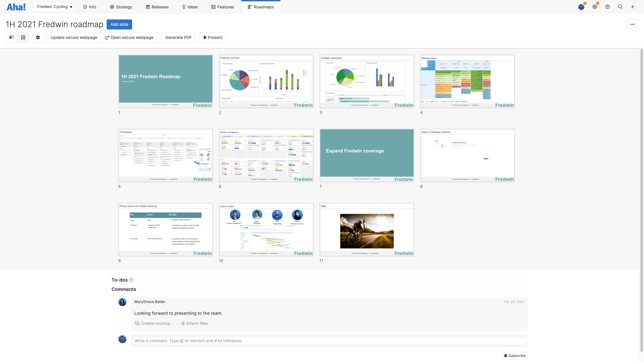
Task: Select the Q&A slide thumbnail
Action: point(367,229)
